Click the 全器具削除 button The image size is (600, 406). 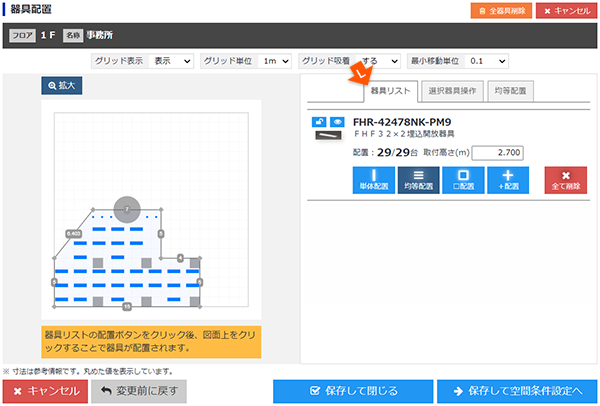coord(501,11)
